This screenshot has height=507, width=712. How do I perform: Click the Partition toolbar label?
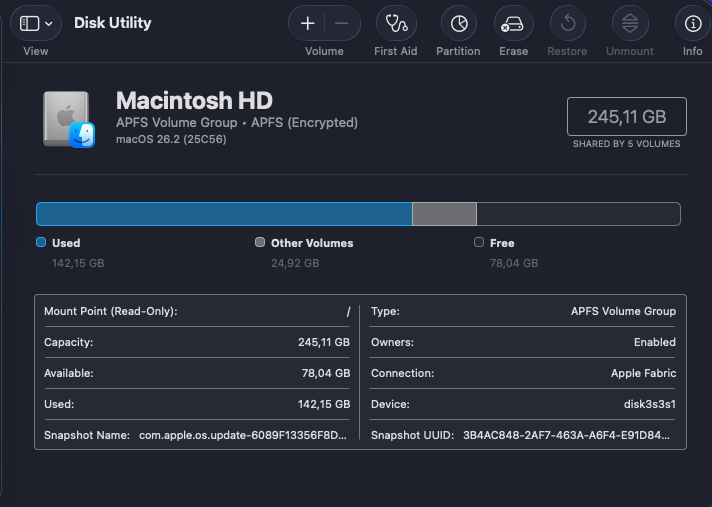click(x=458, y=51)
